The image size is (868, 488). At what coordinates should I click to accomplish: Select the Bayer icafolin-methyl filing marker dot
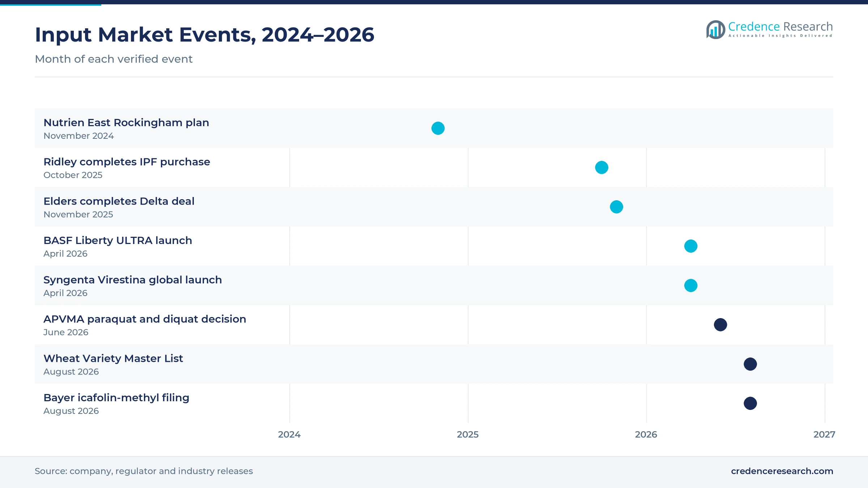pyautogui.click(x=750, y=403)
